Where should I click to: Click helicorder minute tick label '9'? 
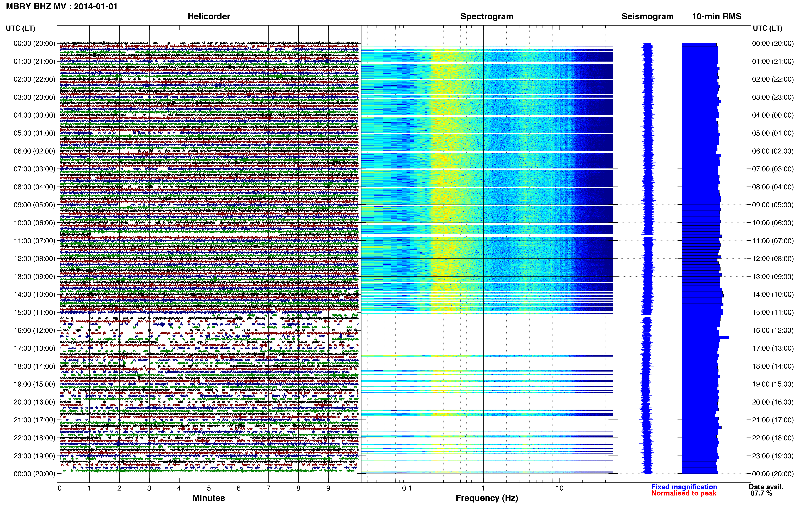click(328, 488)
